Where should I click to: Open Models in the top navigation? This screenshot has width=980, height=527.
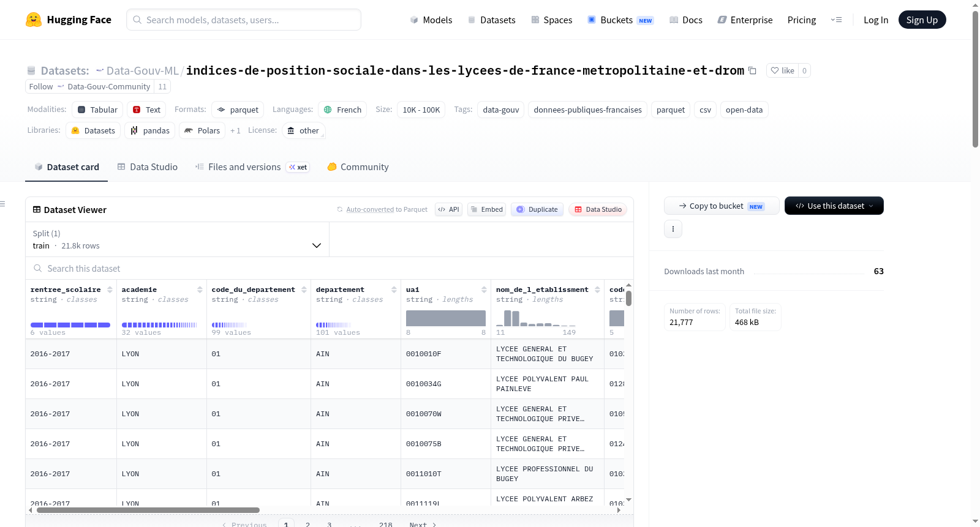tap(431, 20)
